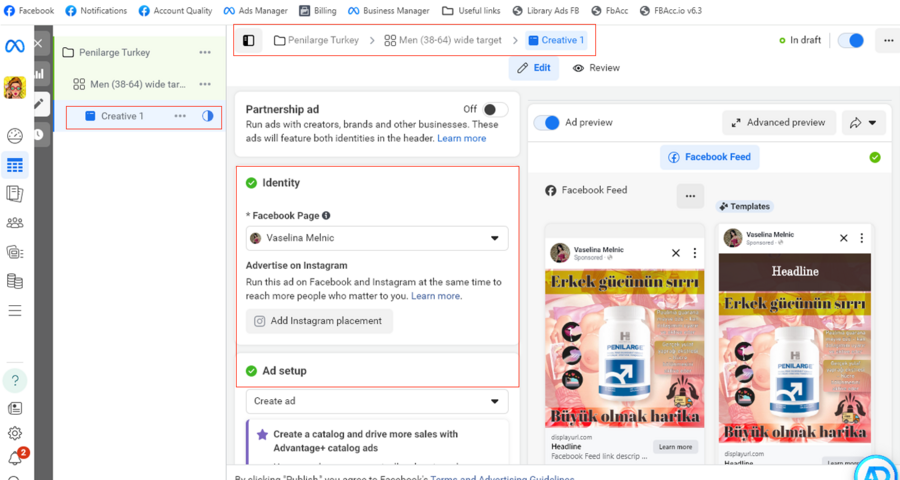The height and width of the screenshot is (480, 900).
Task: Click Learn more button in first ad preview
Action: pos(676,447)
